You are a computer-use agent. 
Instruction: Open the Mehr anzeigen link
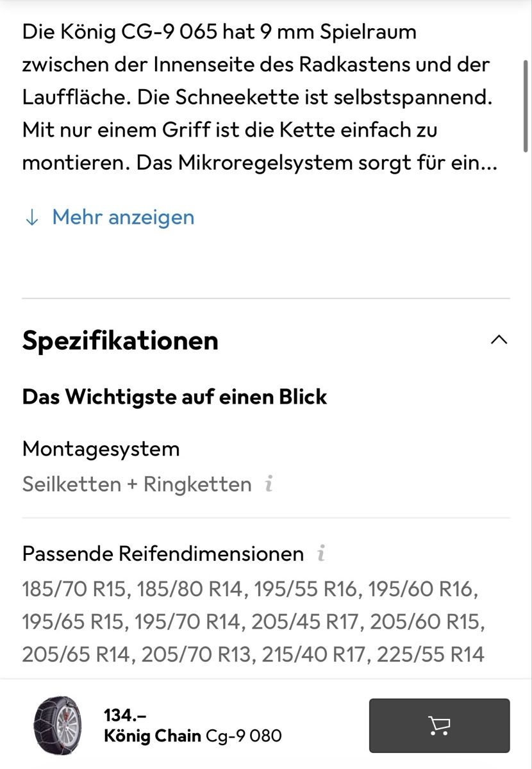(x=122, y=217)
